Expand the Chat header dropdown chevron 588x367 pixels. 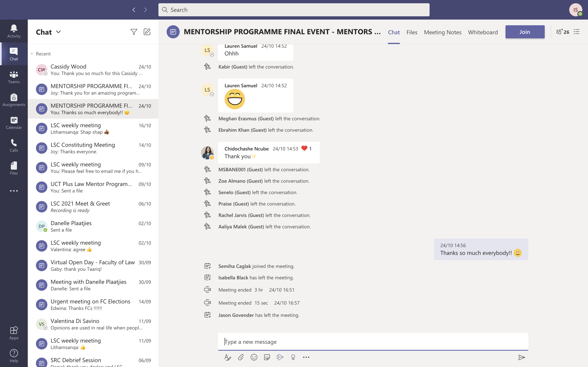[x=58, y=32]
